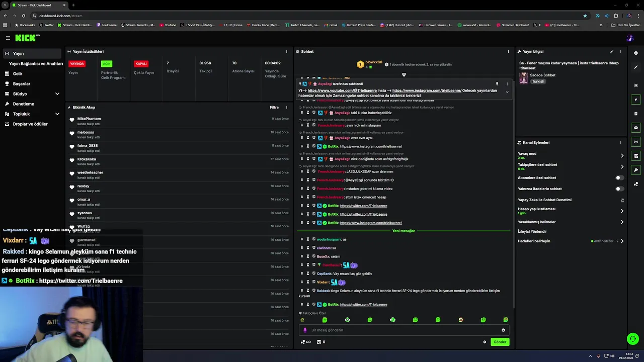The height and width of the screenshot is (362, 644).
Task: Open Yasaklanmış kelimeler settings arrow
Action: pyautogui.click(x=622, y=222)
